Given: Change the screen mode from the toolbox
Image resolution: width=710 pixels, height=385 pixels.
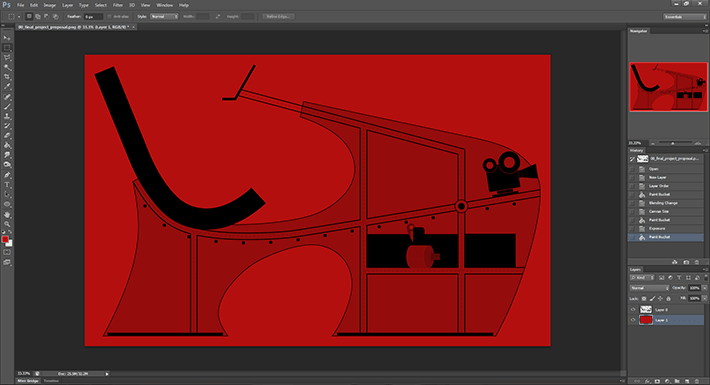Looking at the screenshot, I should coord(7,262).
